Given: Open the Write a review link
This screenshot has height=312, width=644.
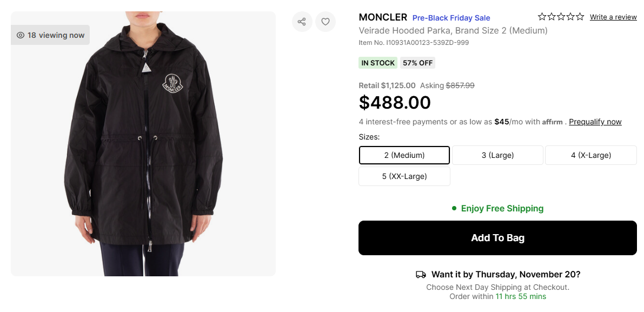Looking at the screenshot, I should (x=613, y=17).
